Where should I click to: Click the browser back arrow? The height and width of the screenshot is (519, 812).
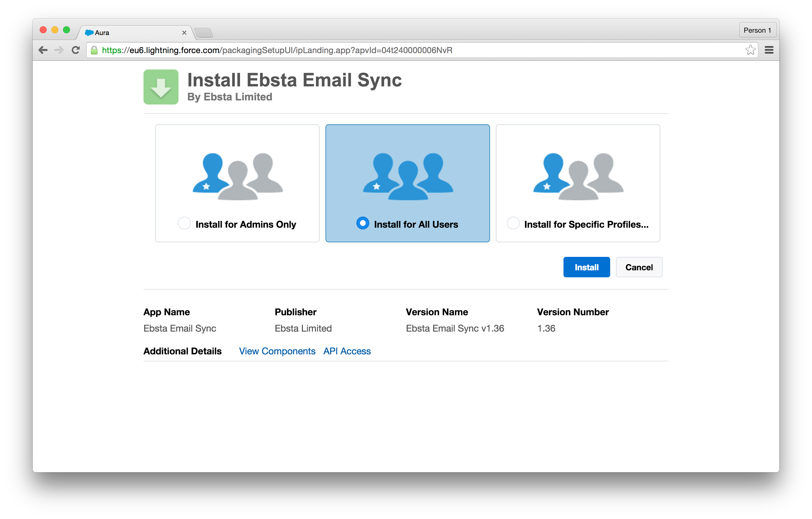click(43, 50)
